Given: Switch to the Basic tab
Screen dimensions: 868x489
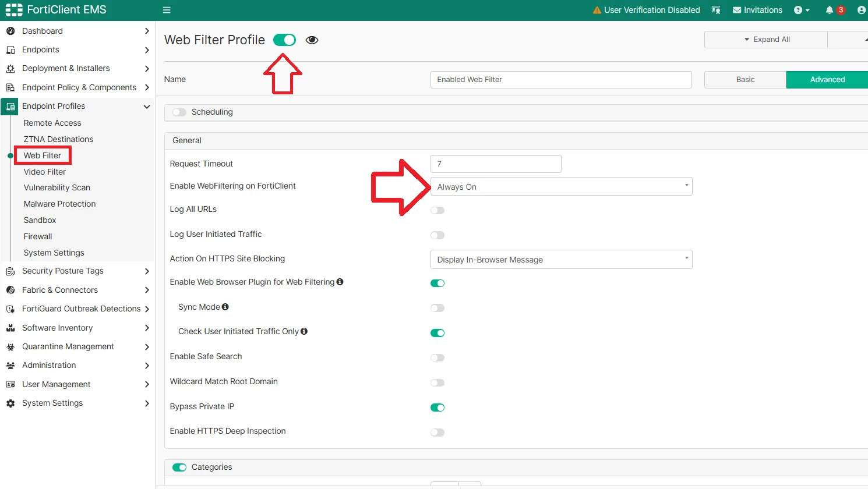Looking at the screenshot, I should [745, 80].
